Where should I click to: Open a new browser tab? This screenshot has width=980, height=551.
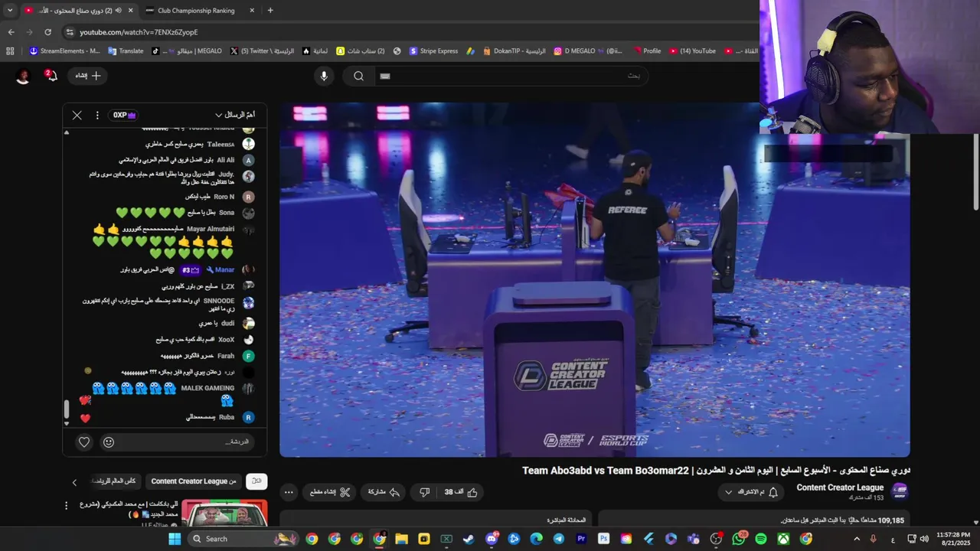pos(270,11)
